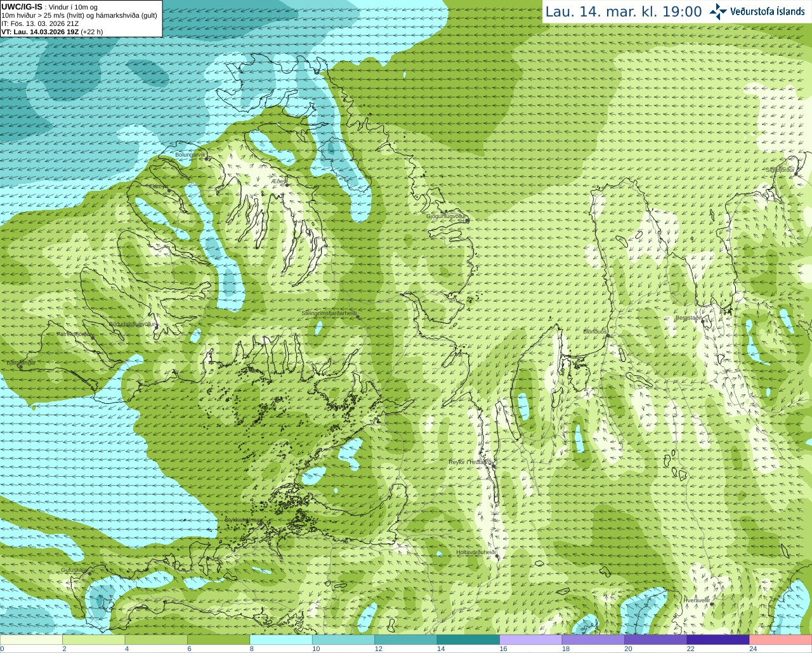Click the Bíldudalsflugvöllur station label
Screen dimensions: 812x653
133,324
